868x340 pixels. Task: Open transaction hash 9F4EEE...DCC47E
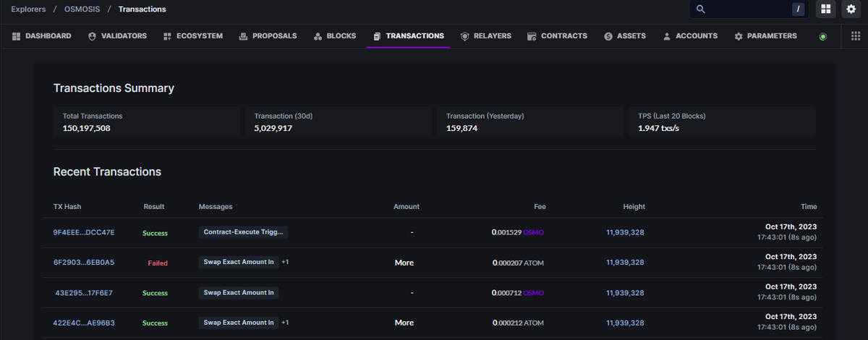(84, 232)
